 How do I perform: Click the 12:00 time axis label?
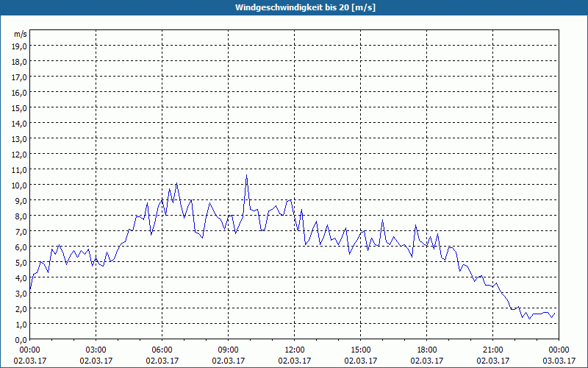pos(295,350)
